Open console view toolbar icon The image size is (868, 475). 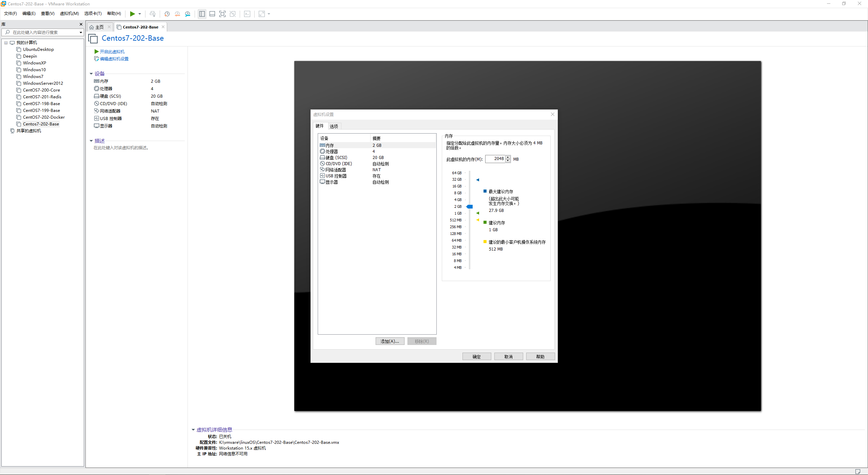coord(247,14)
